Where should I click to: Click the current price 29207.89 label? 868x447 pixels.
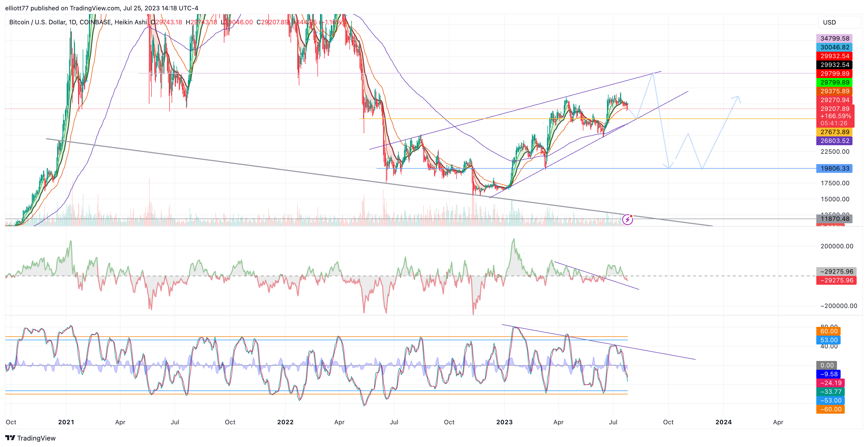(835, 109)
